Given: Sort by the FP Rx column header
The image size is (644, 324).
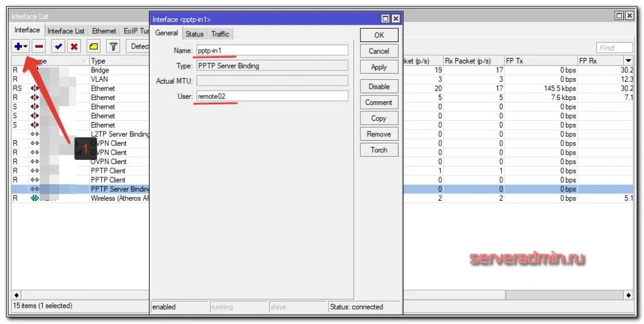Looking at the screenshot, I should point(601,61).
